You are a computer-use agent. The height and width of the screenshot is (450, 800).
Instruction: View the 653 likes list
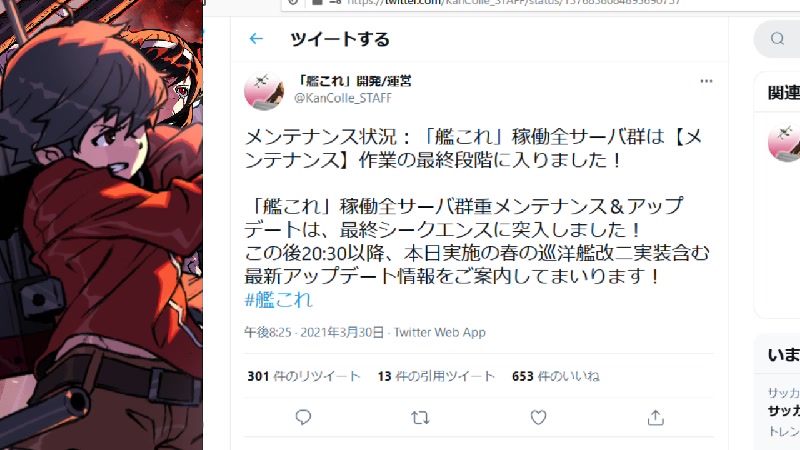point(556,377)
